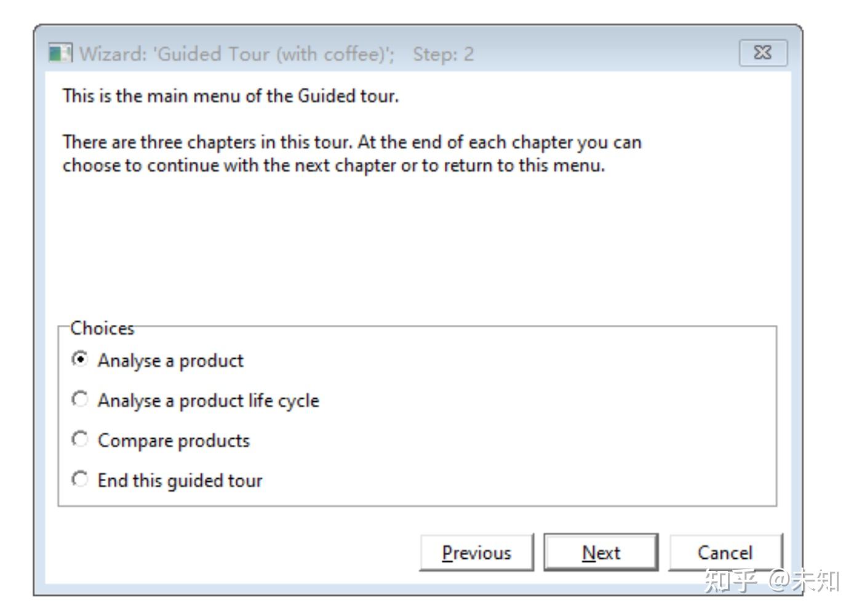Click the 'End this guided tour' label text
This screenshot has width=862, height=616.
click(x=180, y=481)
